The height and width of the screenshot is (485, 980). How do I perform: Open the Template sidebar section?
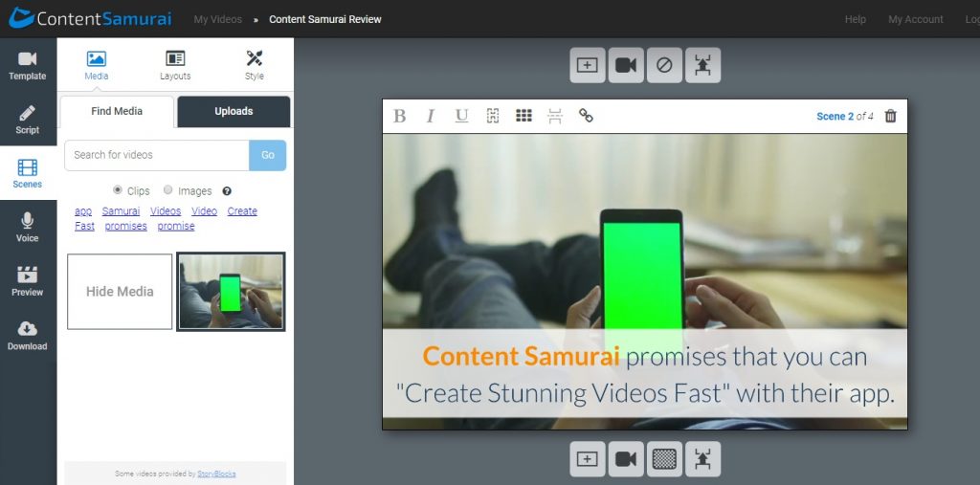[28, 66]
